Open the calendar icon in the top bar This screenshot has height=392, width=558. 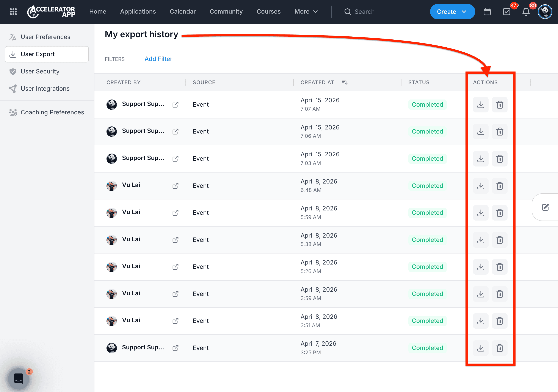click(x=487, y=12)
